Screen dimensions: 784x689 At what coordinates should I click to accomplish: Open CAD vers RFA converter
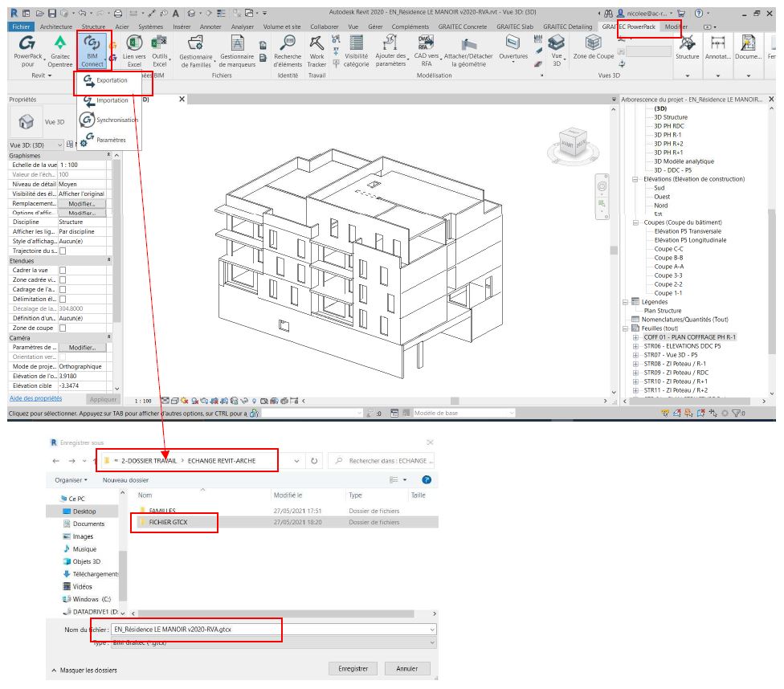(427, 51)
